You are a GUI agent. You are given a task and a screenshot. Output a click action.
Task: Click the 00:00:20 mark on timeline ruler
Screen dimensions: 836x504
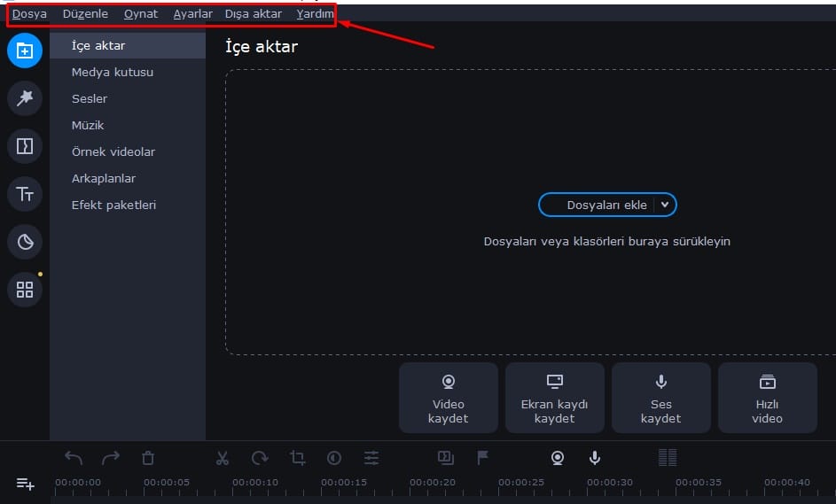433,483
